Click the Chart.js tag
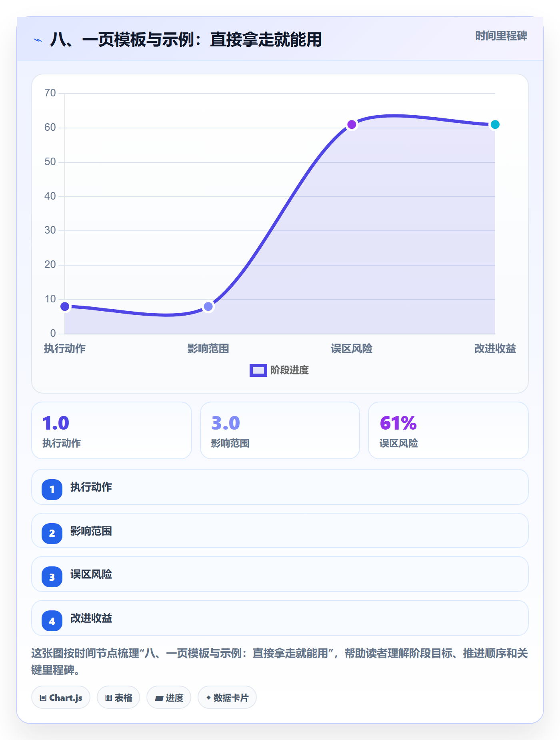The height and width of the screenshot is (740, 560). pos(61,698)
